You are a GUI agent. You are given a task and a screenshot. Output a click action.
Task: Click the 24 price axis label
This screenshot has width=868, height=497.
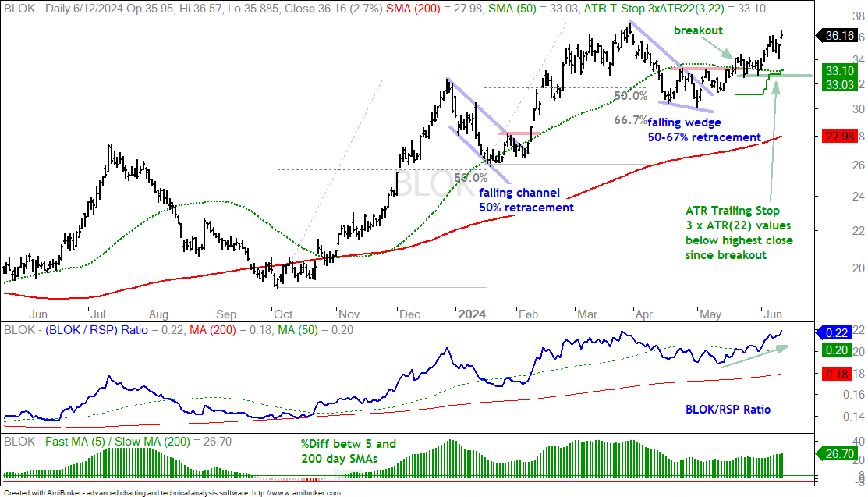(x=858, y=196)
